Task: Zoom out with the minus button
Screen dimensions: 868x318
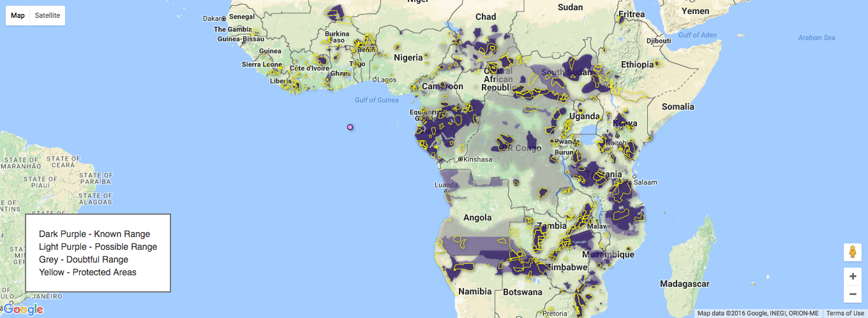Action: coord(852,294)
